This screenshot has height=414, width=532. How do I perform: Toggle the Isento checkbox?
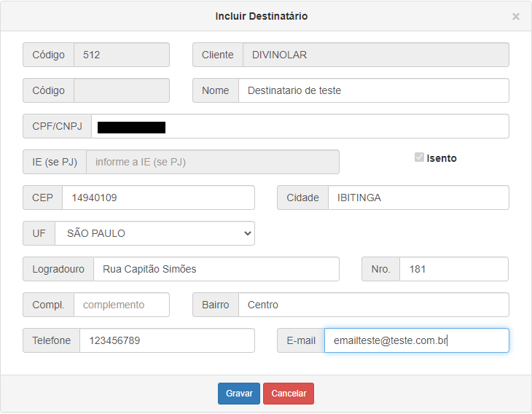click(x=419, y=157)
